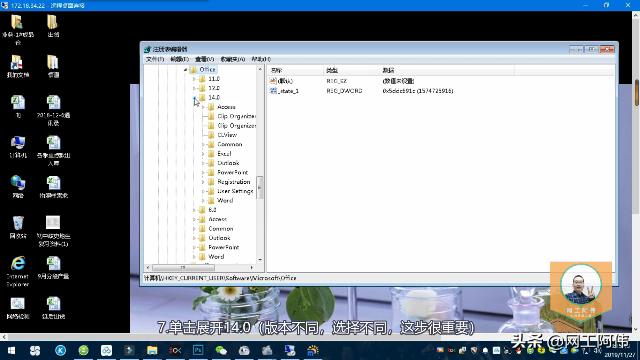Select the User Settings folder icon
The height and width of the screenshot is (360, 640).
(211, 191)
